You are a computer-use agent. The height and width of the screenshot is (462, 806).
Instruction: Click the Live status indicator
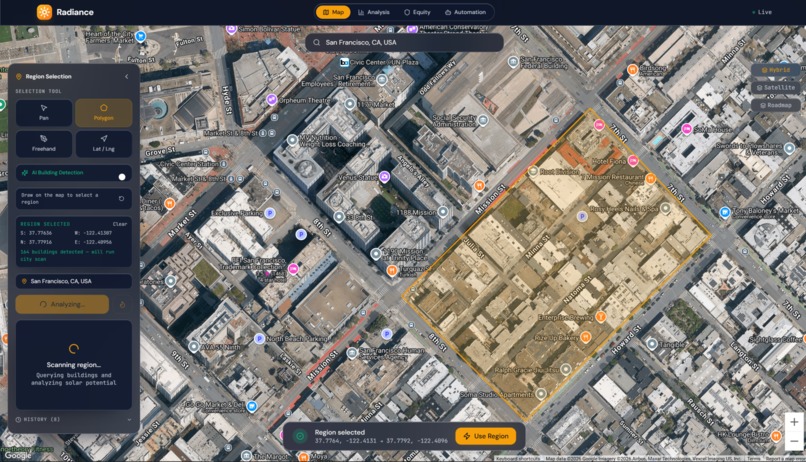pyautogui.click(x=762, y=12)
